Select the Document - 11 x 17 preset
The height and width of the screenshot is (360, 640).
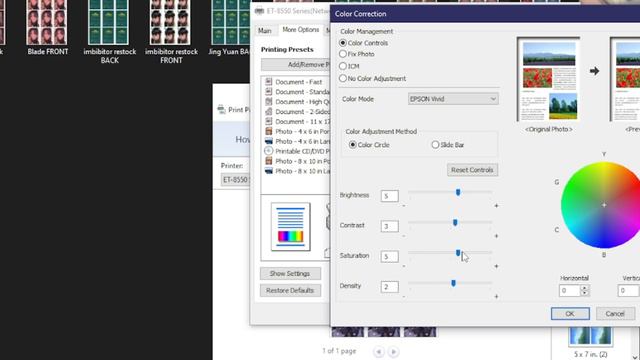point(297,122)
